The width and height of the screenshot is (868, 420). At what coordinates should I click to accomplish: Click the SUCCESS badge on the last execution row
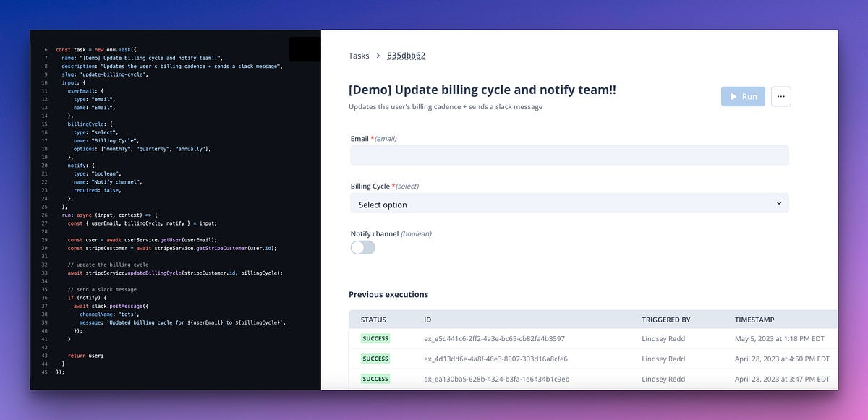click(x=375, y=378)
